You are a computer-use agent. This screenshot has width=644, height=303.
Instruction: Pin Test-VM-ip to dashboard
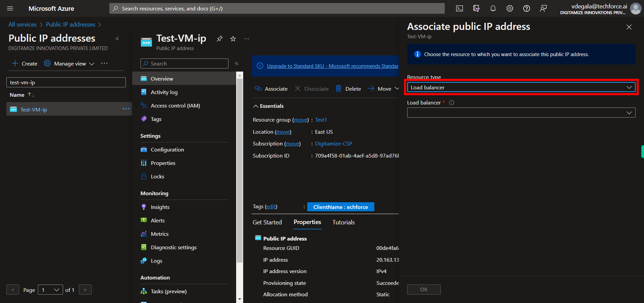(220, 39)
